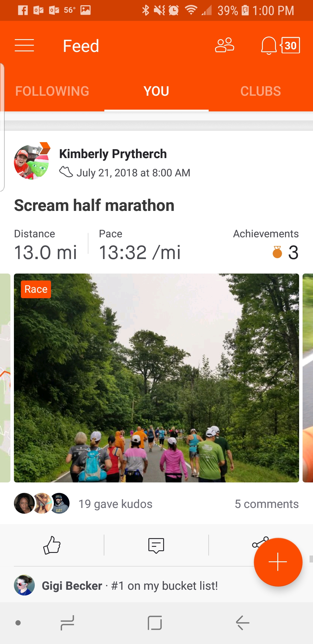Select the You tab
Image resolution: width=313 pixels, height=644 pixels.
point(156,91)
